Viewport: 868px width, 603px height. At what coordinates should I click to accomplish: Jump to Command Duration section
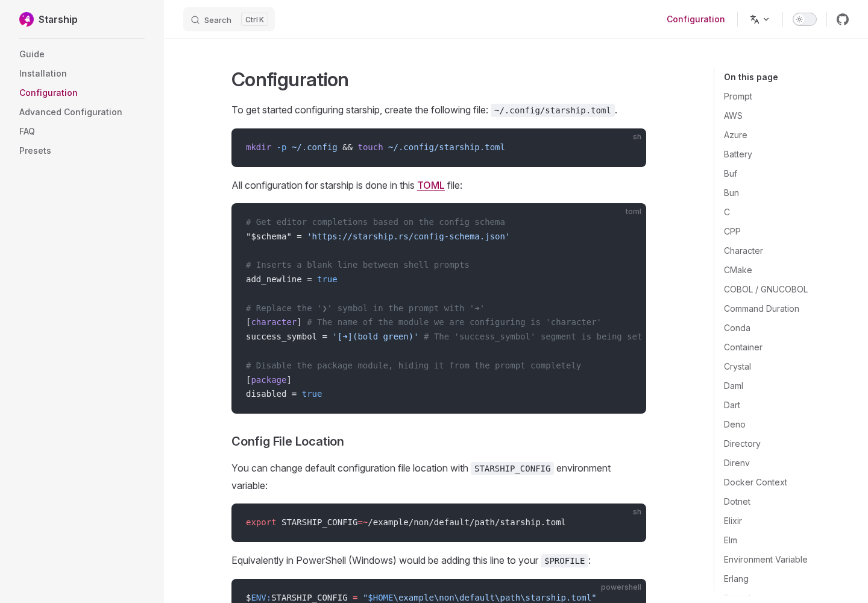[761, 309]
